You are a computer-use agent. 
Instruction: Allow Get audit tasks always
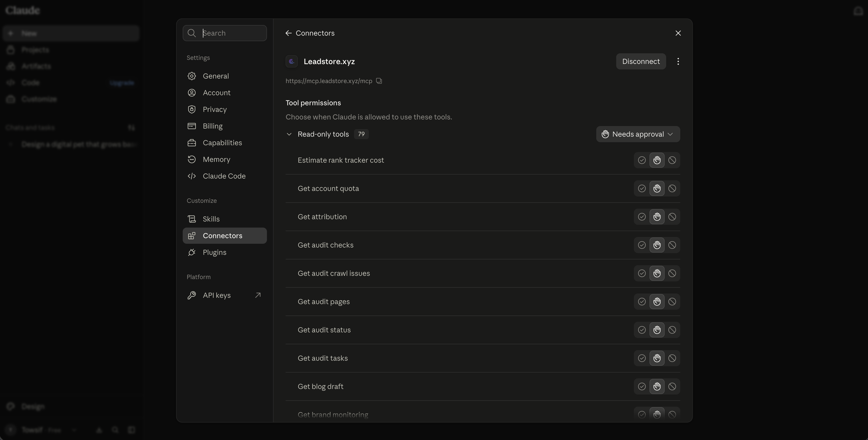[642, 358]
